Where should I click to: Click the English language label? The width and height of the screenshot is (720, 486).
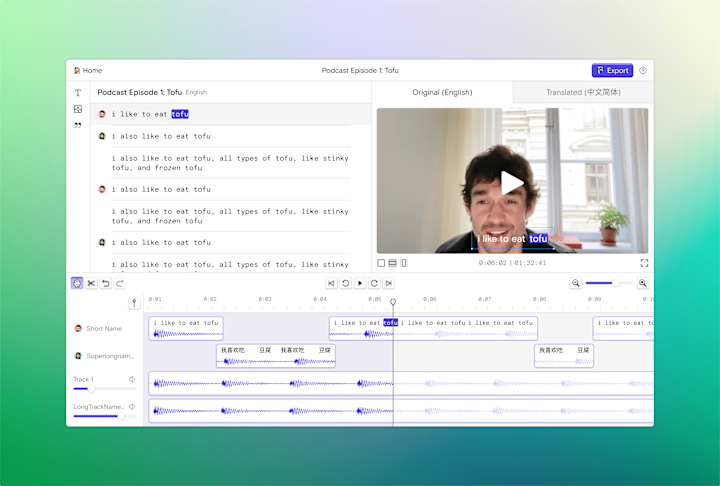(x=197, y=92)
